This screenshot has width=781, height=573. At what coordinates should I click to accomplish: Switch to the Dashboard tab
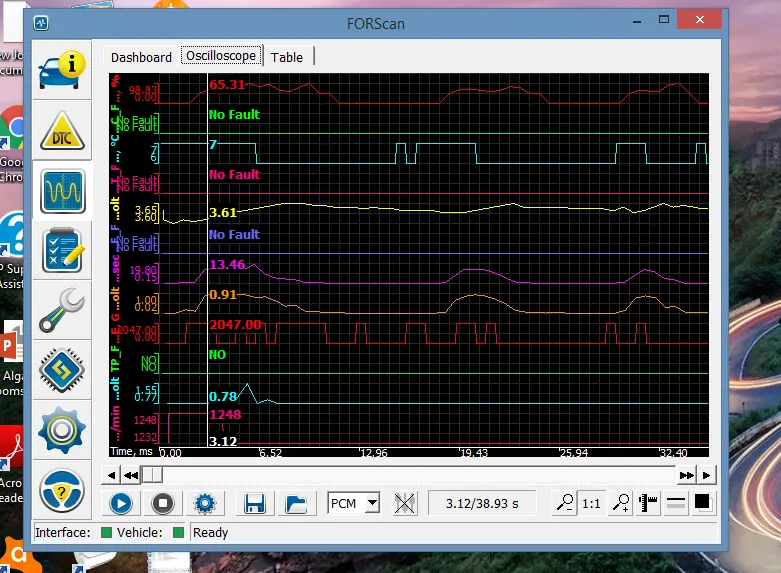(141, 57)
